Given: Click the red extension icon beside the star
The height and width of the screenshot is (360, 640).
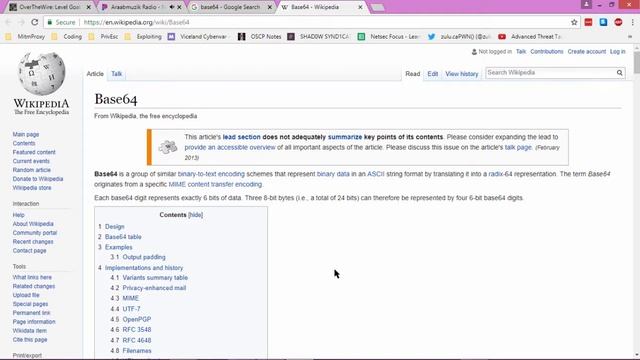Looking at the screenshot, I should click(x=588, y=22).
